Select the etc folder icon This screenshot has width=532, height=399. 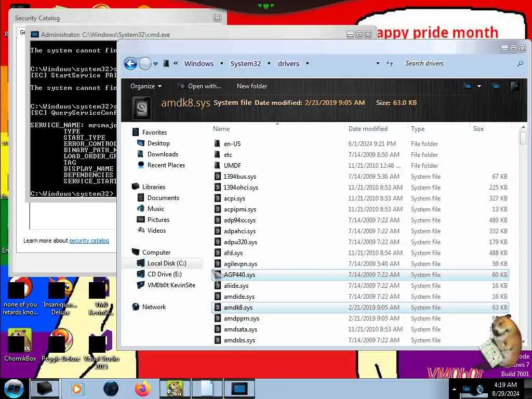click(x=218, y=155)
